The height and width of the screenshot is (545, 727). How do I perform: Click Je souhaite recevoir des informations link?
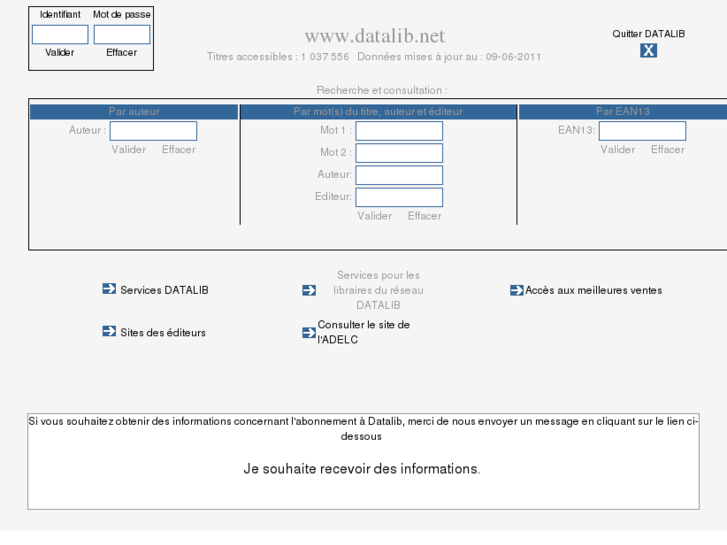362,468
